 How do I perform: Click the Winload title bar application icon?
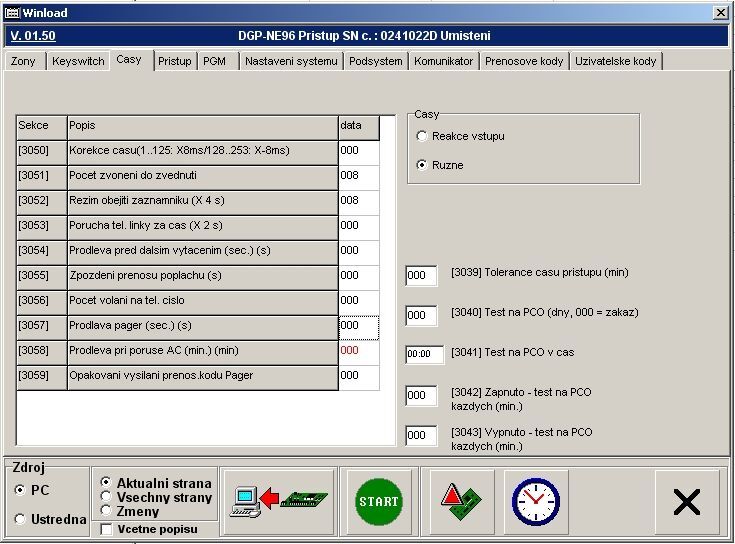(x=12, y=12)
